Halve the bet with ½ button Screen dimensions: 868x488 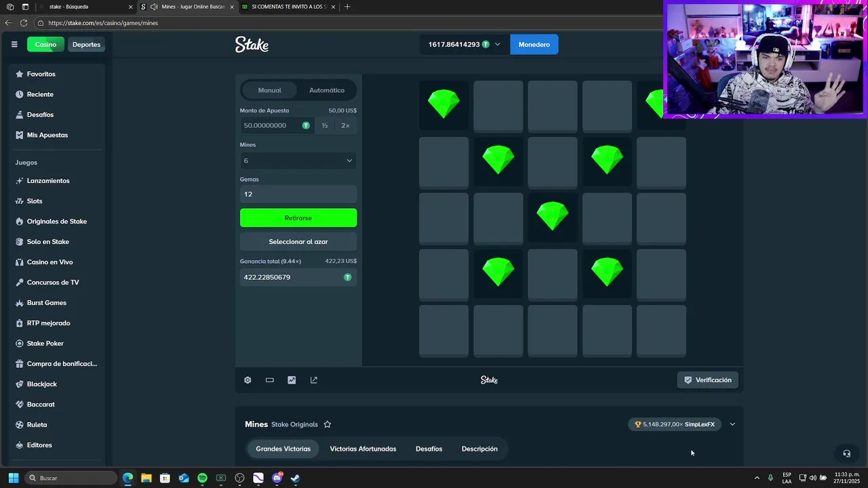click(325, 125)
